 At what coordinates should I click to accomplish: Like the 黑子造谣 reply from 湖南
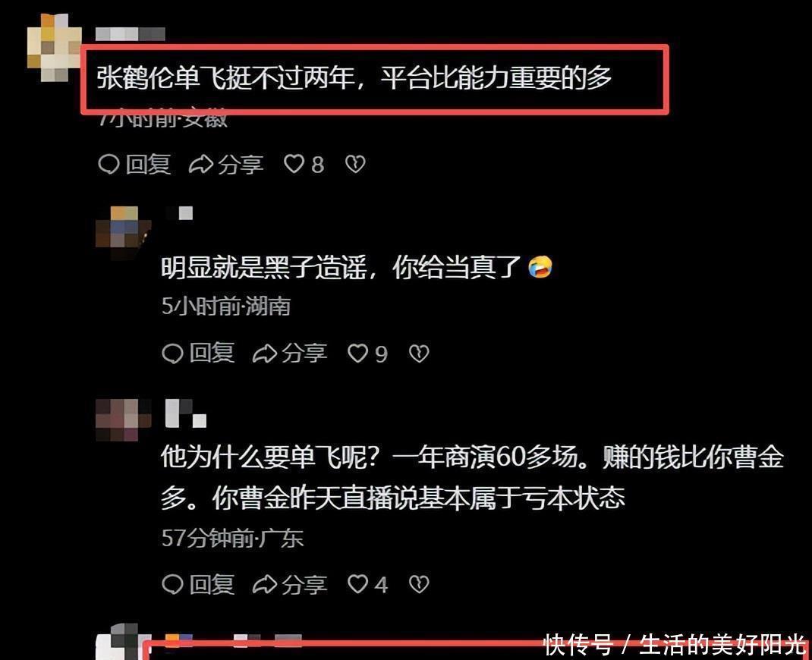[x=367, y=354]
